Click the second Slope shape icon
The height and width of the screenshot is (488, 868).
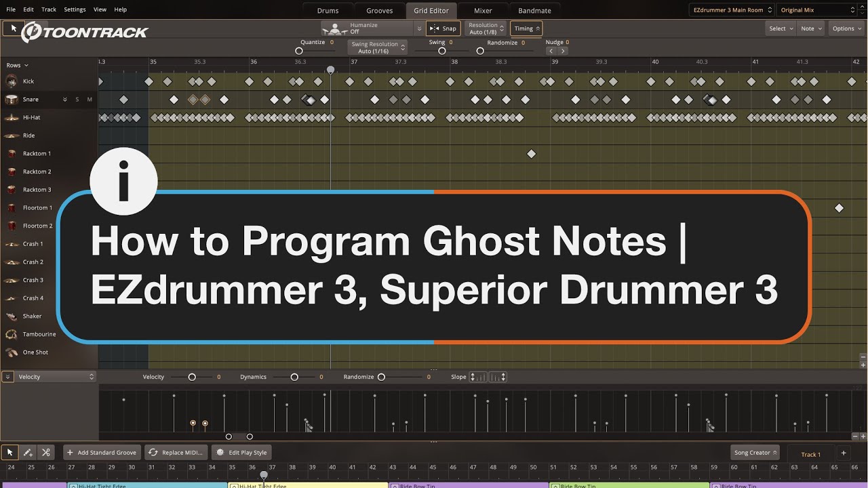(498, 377)
